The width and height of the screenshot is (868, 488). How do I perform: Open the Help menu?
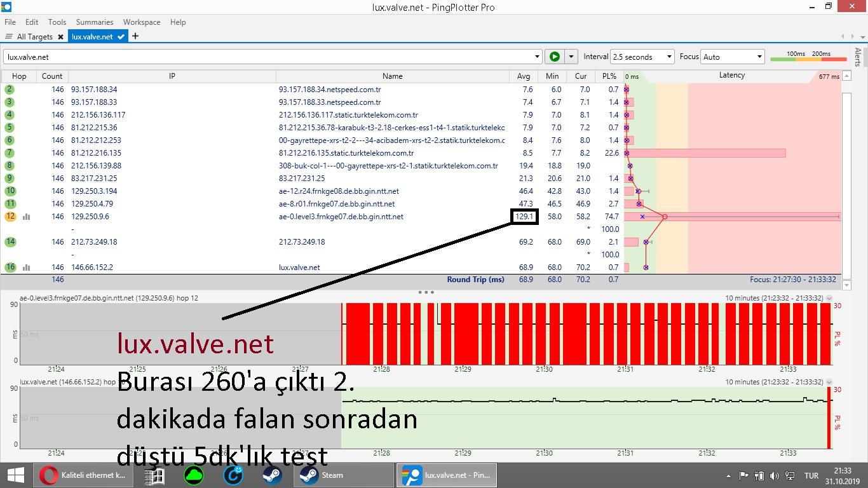tap(178, 22)
